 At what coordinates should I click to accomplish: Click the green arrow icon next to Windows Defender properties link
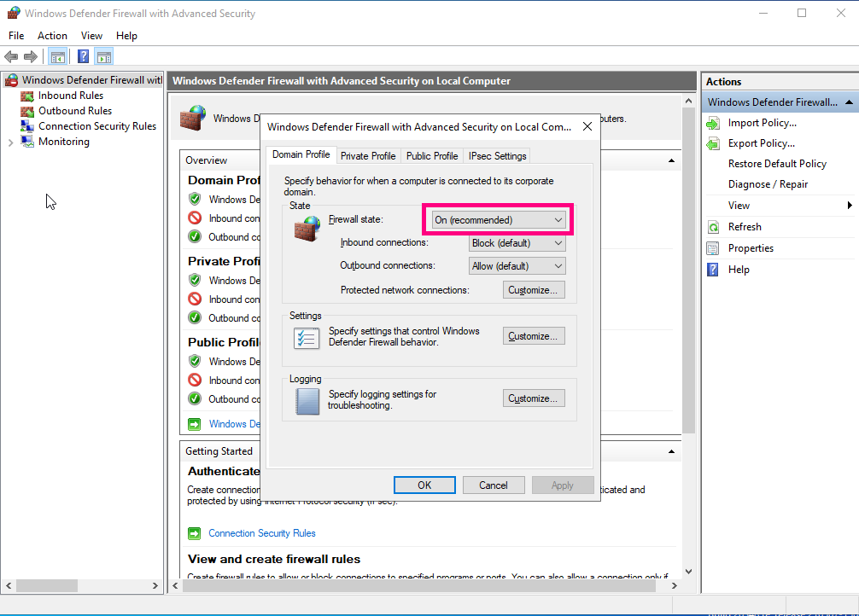[194, 424]
